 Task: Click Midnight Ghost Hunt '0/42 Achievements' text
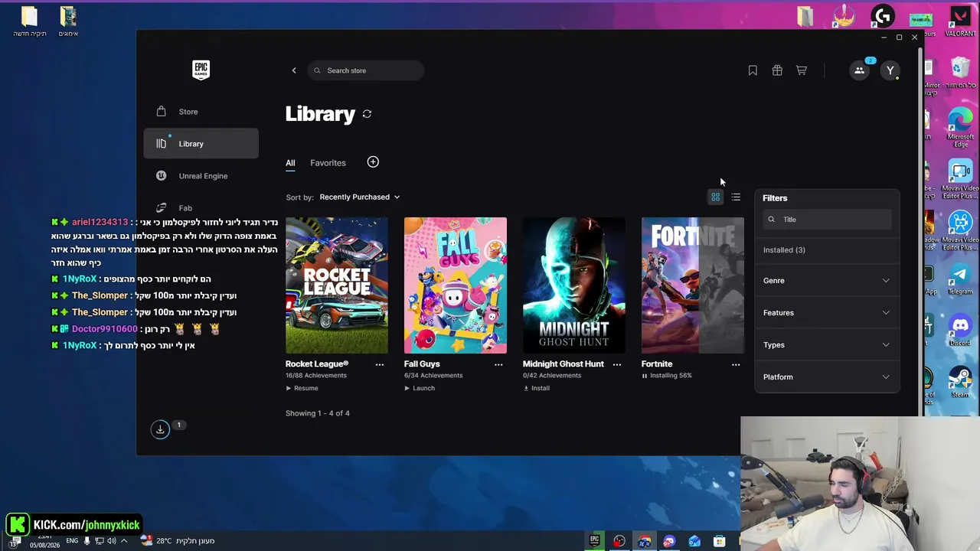coord(552,376)
